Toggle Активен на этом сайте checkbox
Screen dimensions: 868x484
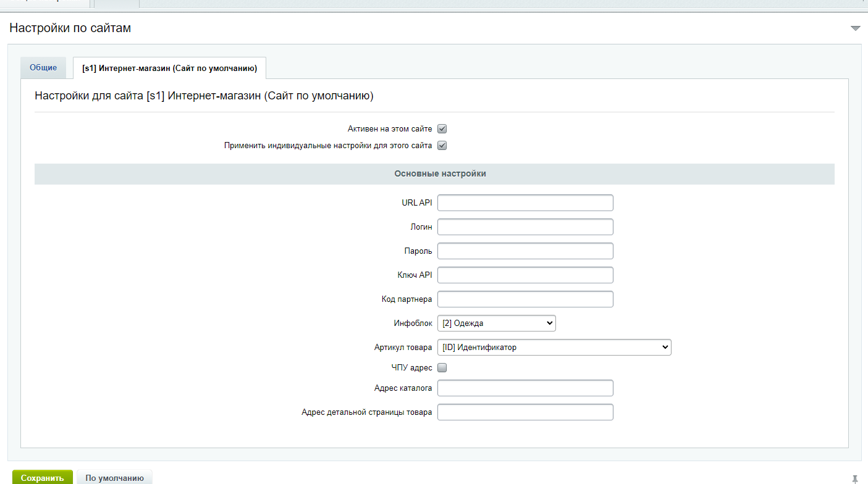[x=442, y=129]
